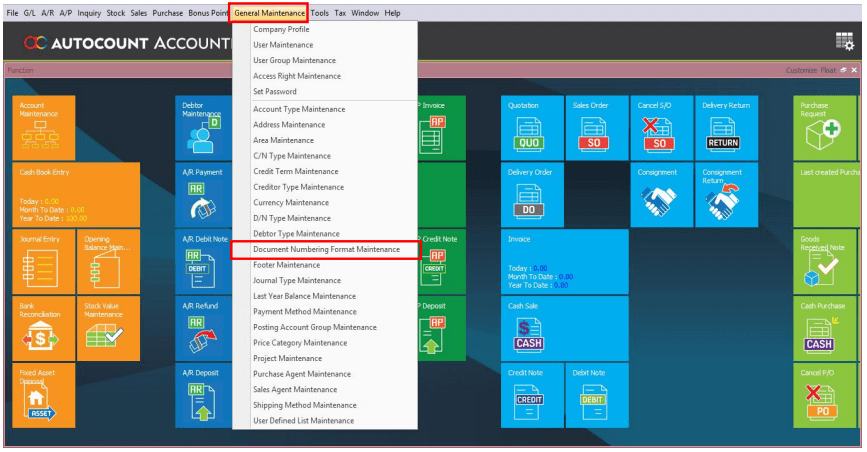This screenshot has height=452, width=867.
Task: Open the Delivery Return tile
Action: point(726,128)
